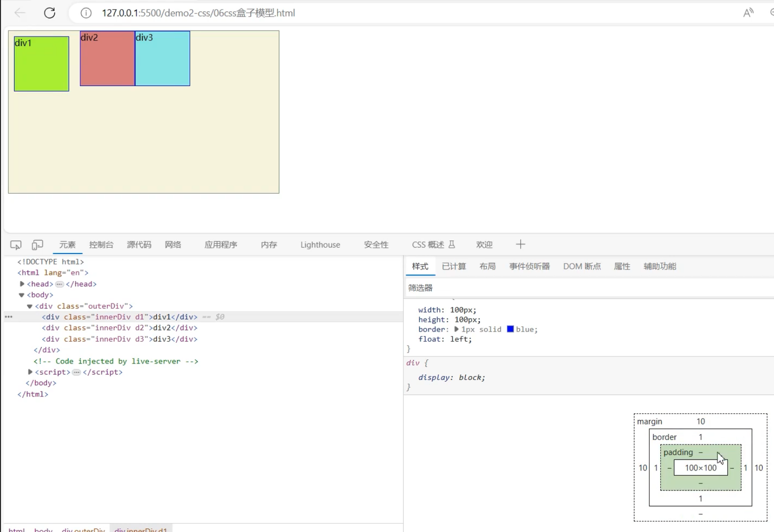Click the closing </html> tag line

33,394
